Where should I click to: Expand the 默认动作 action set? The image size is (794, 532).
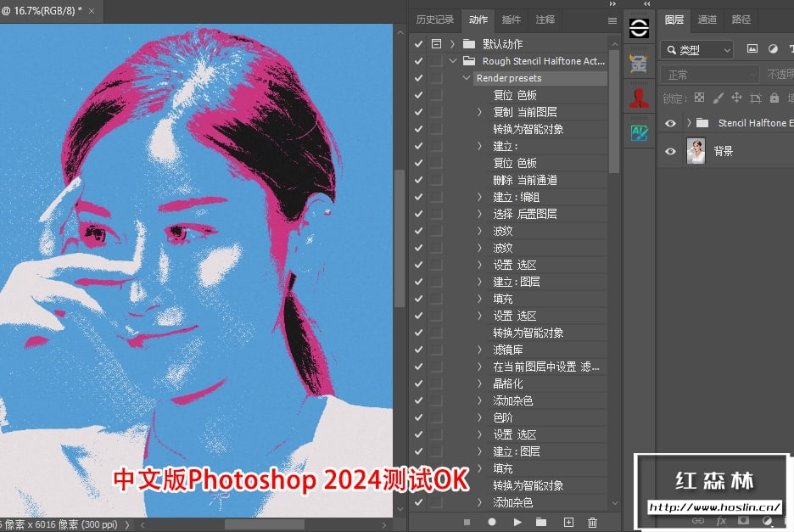(452, 44)
